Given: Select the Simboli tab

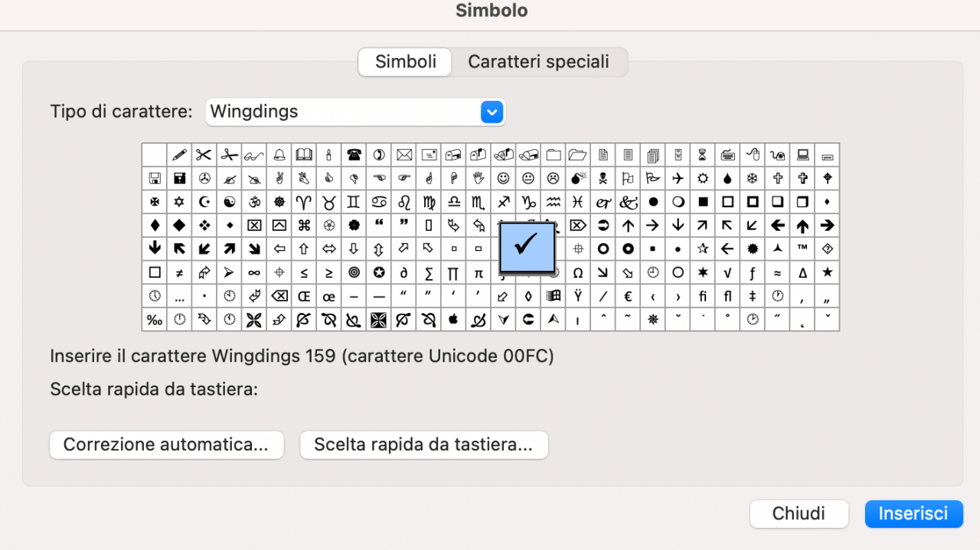Looking at the screenshot, I should 406,62.
